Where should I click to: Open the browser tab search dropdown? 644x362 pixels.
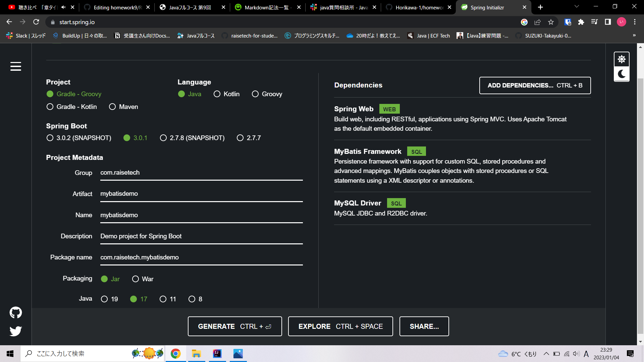click(576, 7)
